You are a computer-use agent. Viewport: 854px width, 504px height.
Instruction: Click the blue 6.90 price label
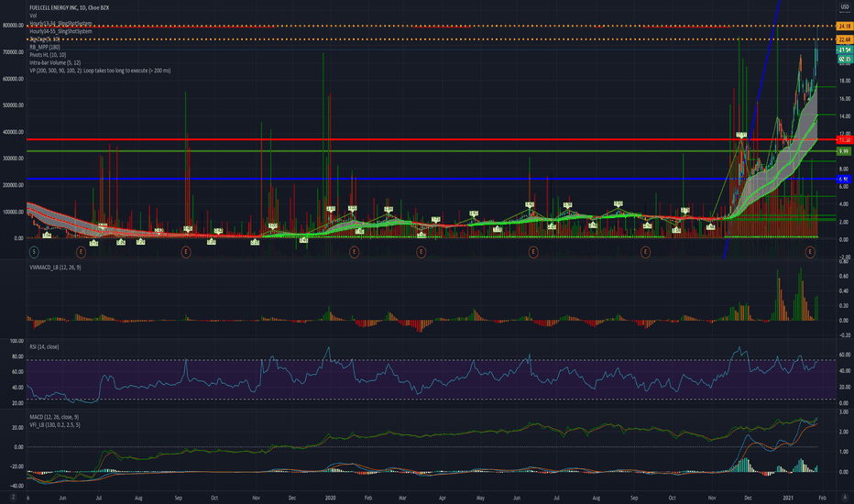pos(844,180)
